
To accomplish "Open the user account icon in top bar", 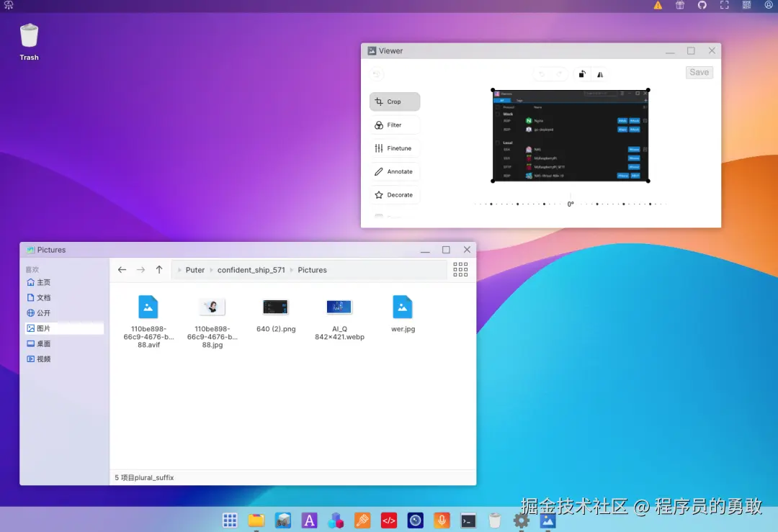I will point(769,5).
